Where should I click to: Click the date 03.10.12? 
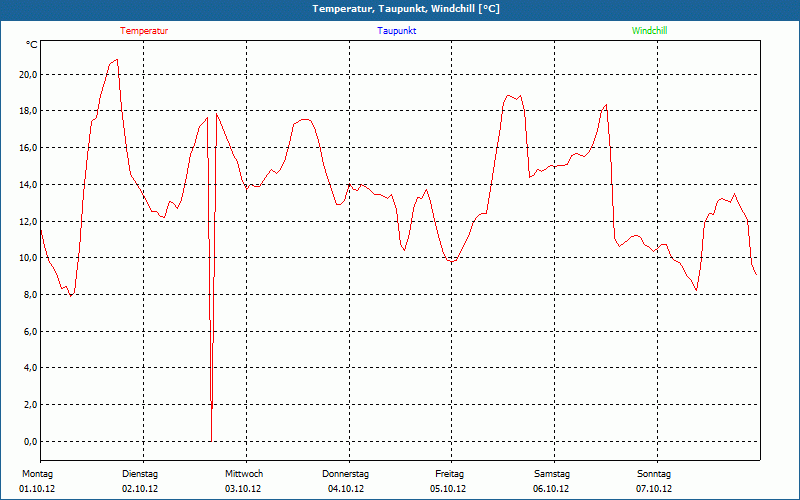(243, 489)
